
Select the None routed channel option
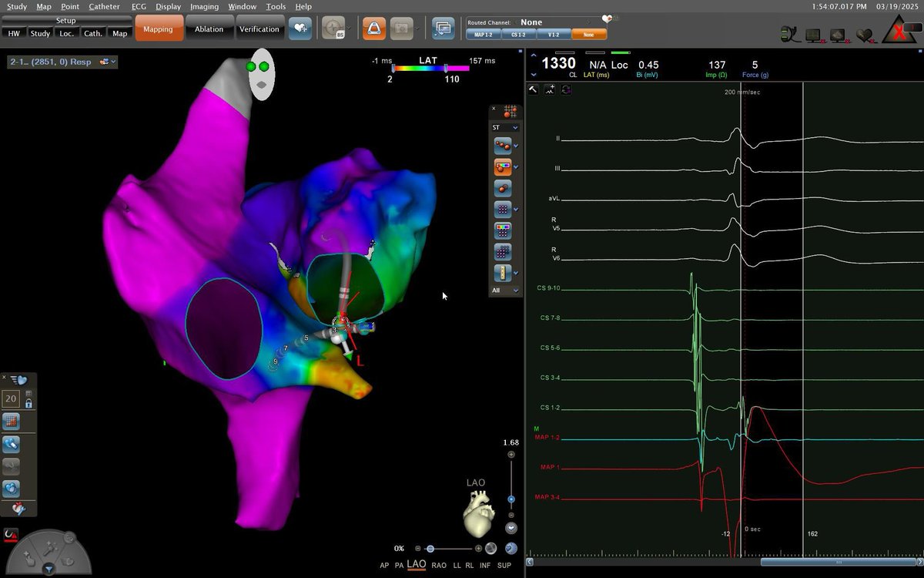(589, 35)
